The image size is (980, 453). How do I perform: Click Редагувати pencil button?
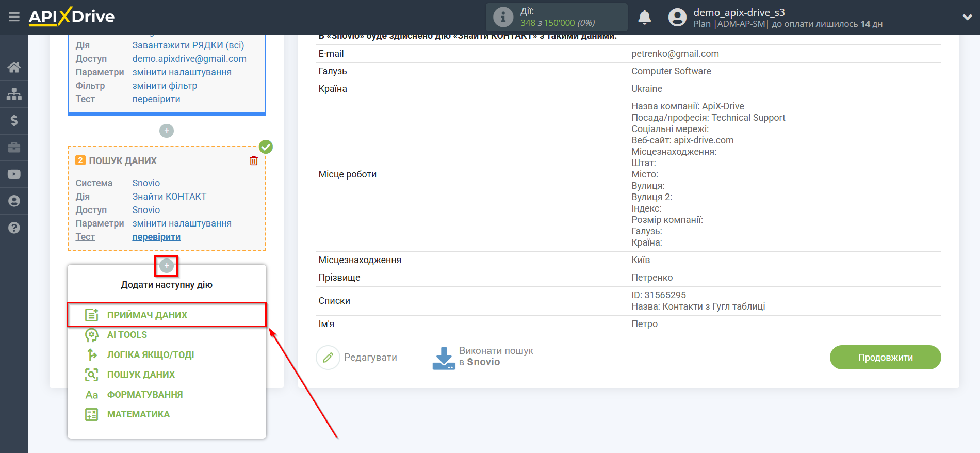pyautogui.click(x=357, y=358)
